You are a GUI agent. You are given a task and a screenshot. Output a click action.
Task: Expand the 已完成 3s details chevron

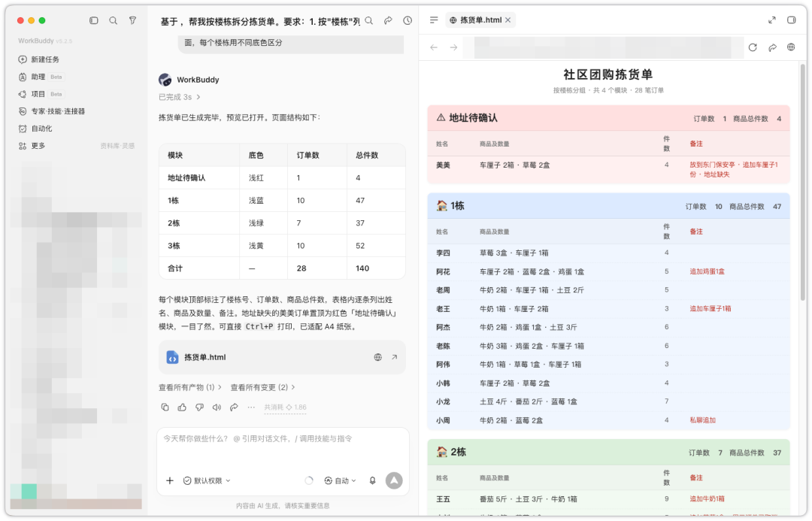tap(198, 98)
